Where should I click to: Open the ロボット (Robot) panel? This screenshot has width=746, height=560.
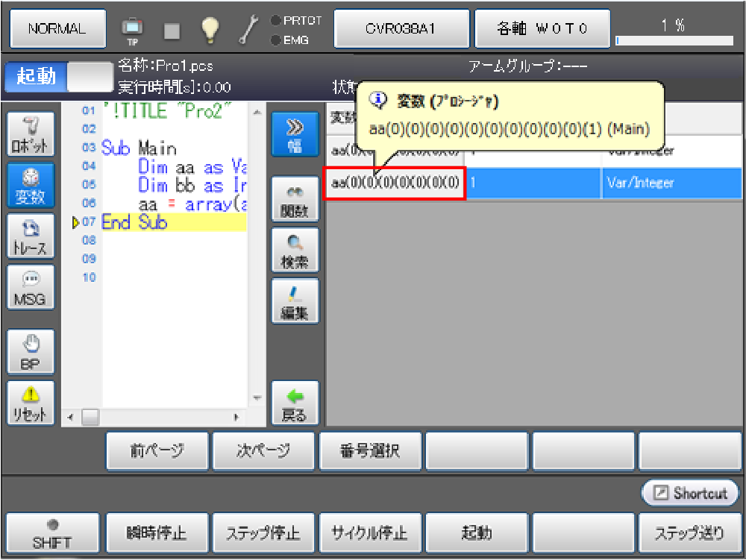coord(31,134)
